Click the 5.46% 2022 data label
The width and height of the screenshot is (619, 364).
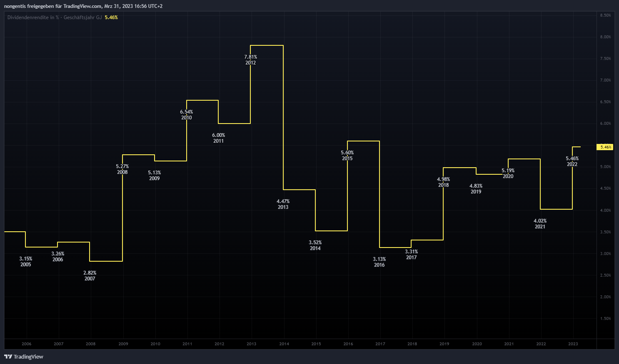point(572,161)
